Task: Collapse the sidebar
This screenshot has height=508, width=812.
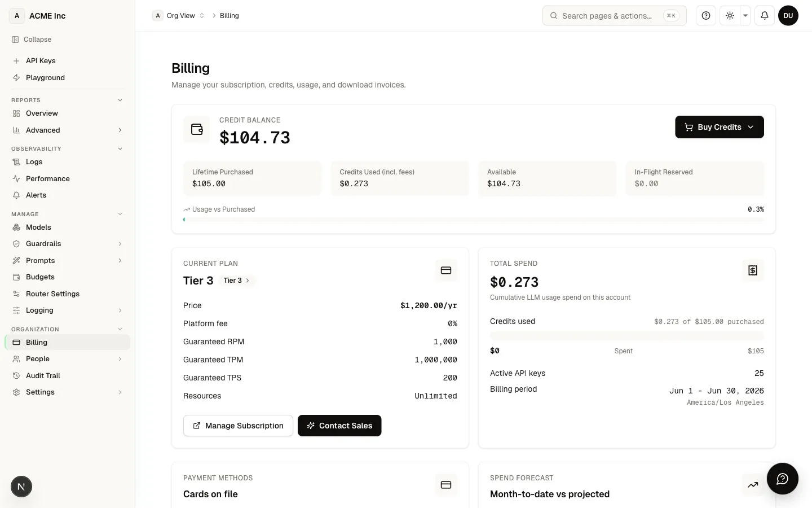Action: [x=32, y=40]
